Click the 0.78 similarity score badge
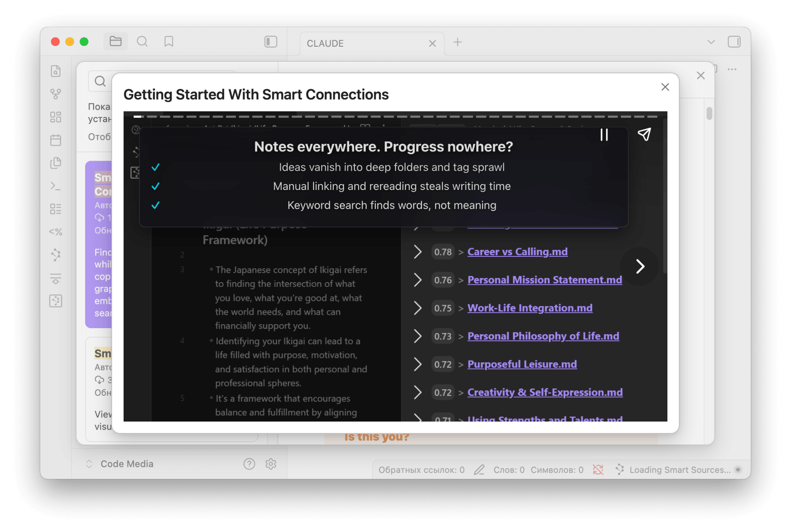The width and height of the screenshot is (791, 532). pyautogui.click(x=443, y=252)
